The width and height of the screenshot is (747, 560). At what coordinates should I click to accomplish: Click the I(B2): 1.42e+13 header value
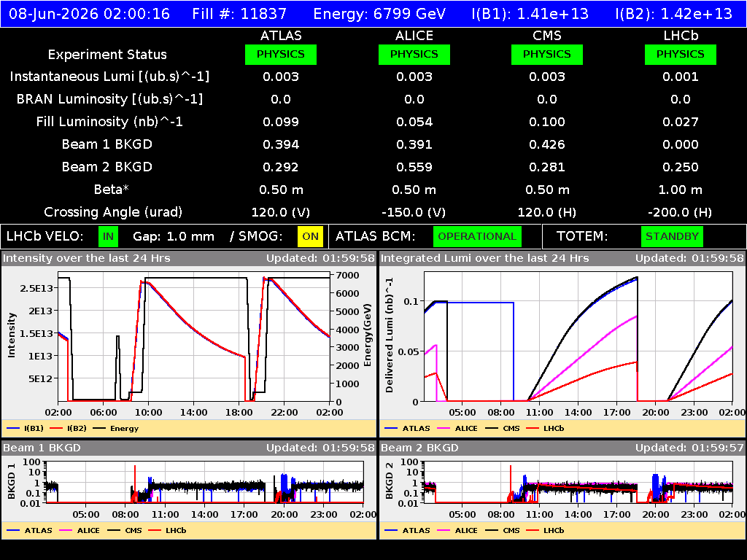[x=673, y=13]
